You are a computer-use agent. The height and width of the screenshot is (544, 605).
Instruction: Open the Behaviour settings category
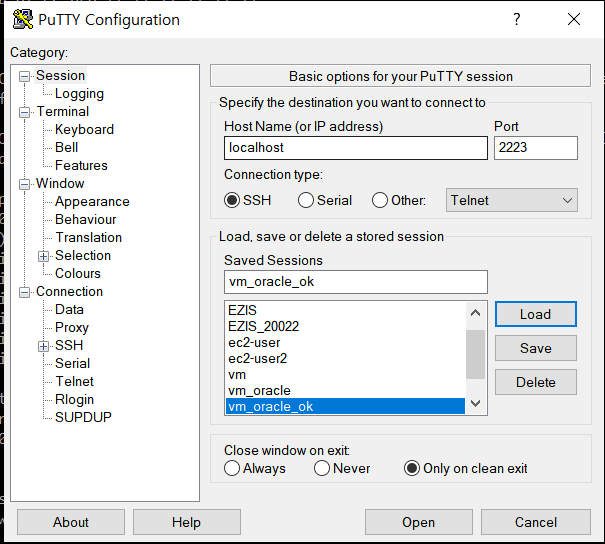[85, 220]
